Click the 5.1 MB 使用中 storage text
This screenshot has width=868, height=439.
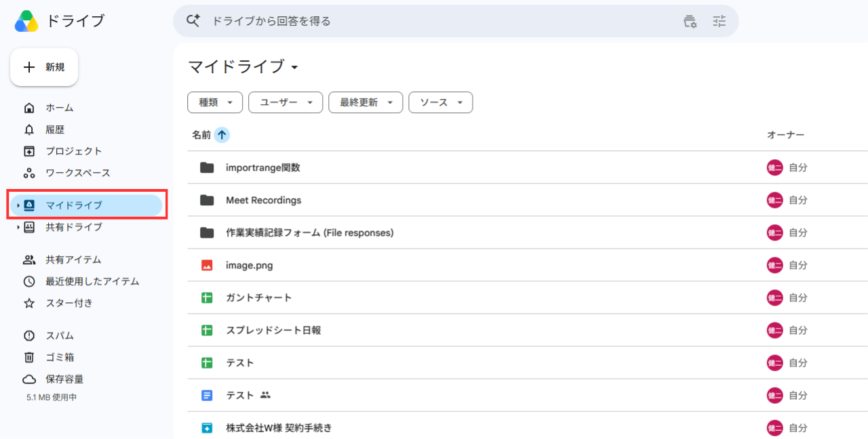click(x=52, y=398)
